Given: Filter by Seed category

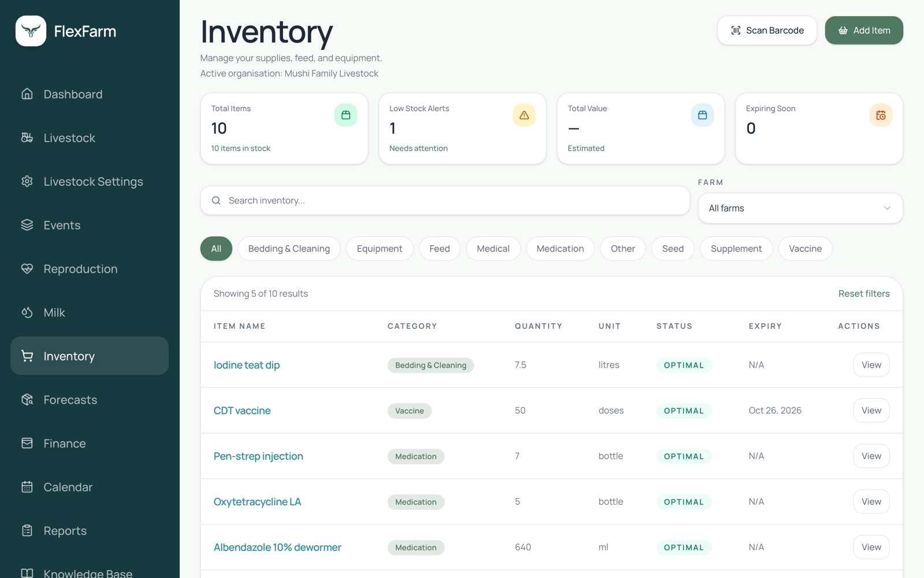Looking at the screenshot, I should 673,249.
